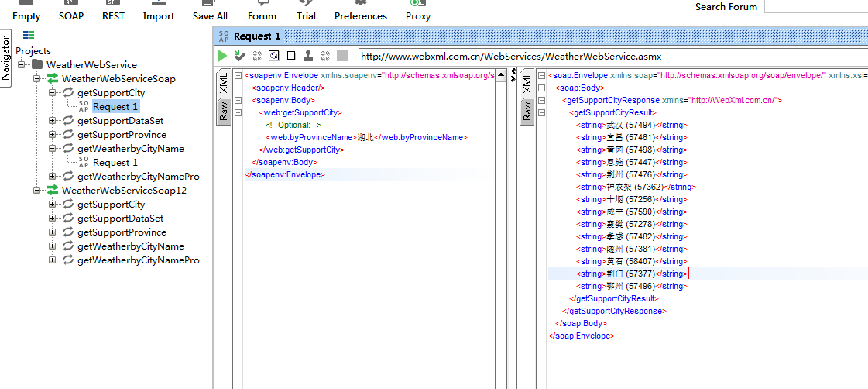Click the SOAP icon beside the stamp icon
This screenshot has height=389, width=868.
click(325, 56)
